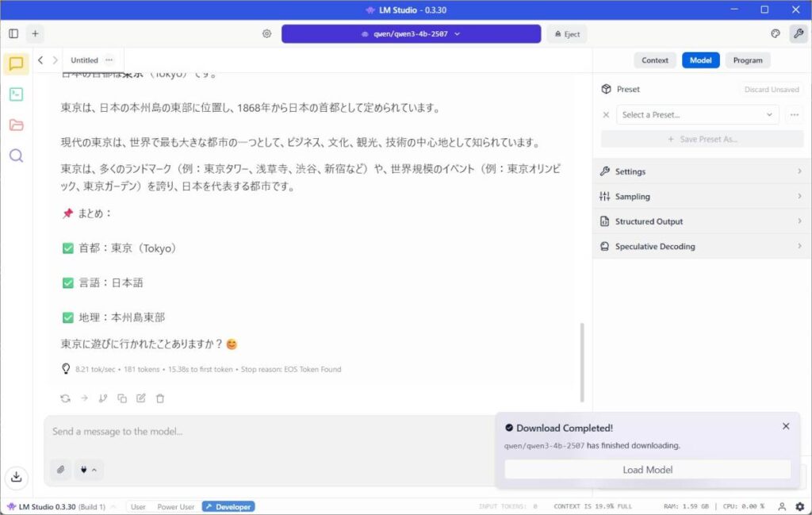This screenshot has height=515, width=812.
Task: Switch to the Program tab
Action: pyautogui.click(x=747, y=60)
